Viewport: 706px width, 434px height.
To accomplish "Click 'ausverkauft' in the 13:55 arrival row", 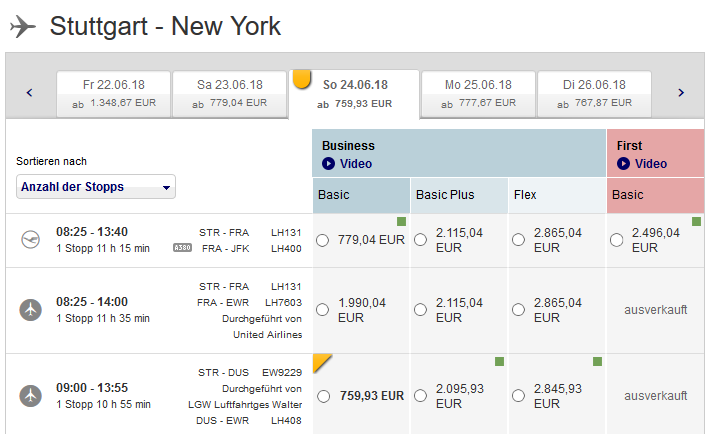I will [656, 396].
